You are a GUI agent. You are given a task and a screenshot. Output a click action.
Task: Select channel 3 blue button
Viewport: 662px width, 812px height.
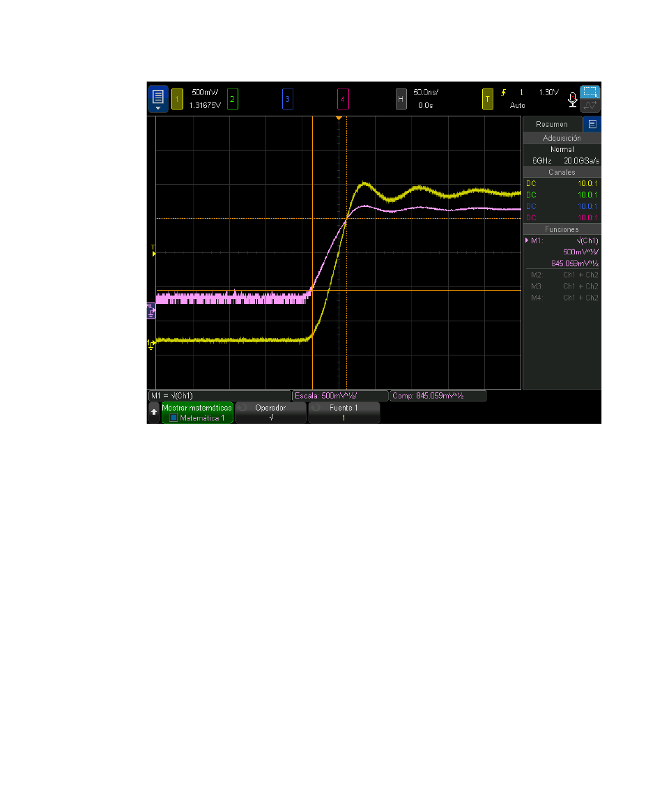coord(288,99)
